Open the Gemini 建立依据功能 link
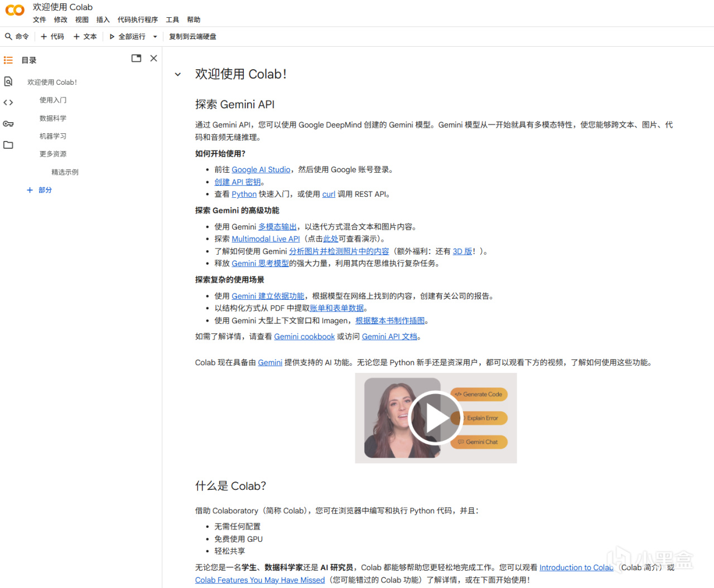This screenshot has height=588, width=714. tap(268, 296)
